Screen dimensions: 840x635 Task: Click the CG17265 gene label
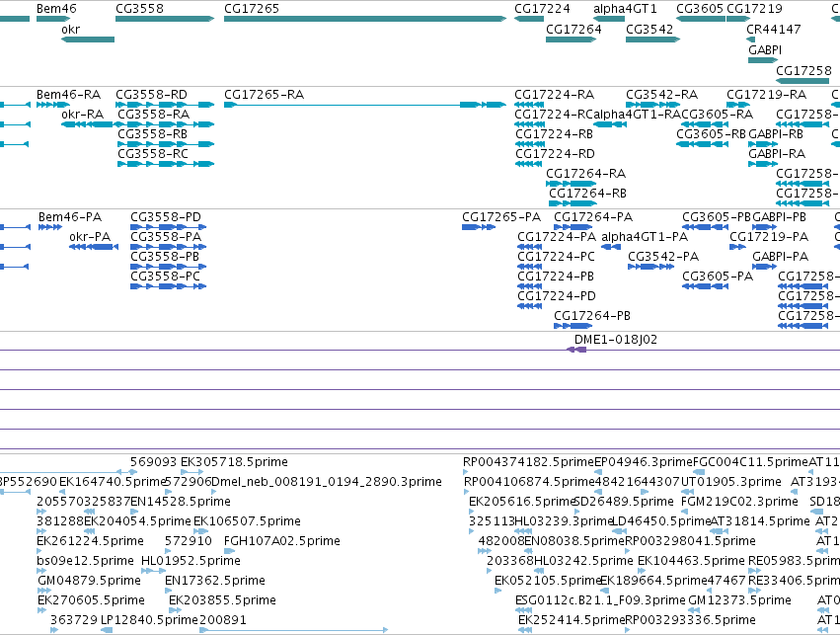252,9
